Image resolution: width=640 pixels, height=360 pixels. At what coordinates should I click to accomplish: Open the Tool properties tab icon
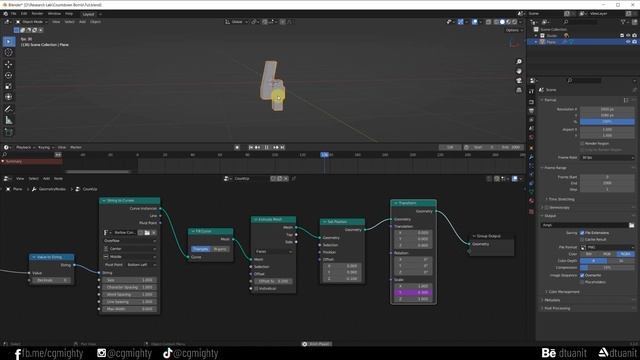(x=531, y=92)
